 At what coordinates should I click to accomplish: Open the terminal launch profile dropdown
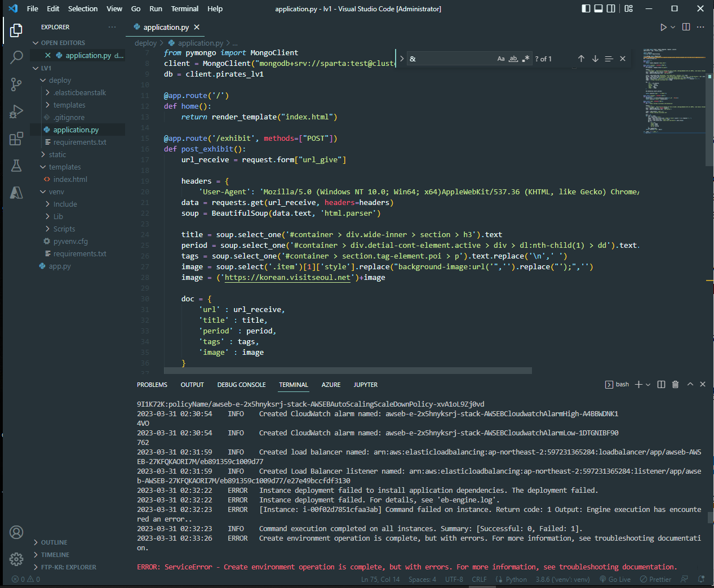(648, 385)
